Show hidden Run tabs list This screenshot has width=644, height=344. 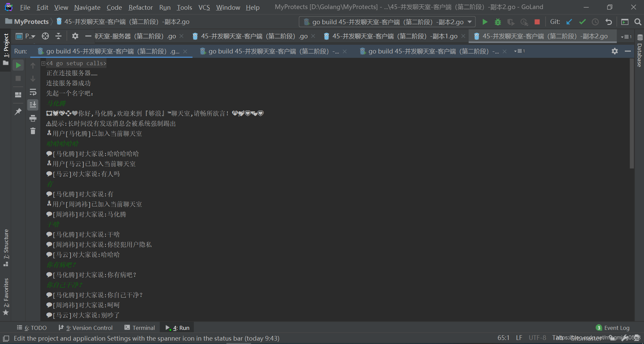(519, 51)
